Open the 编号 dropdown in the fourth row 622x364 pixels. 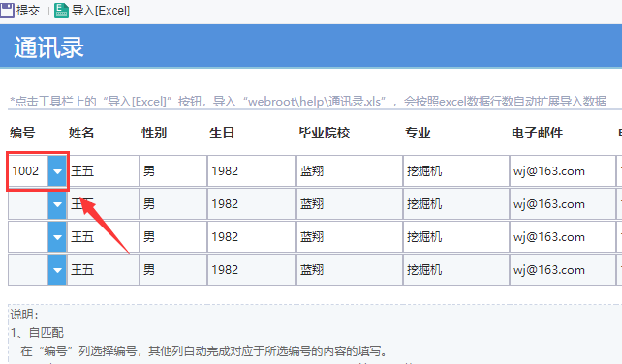[x=57, y=270]
